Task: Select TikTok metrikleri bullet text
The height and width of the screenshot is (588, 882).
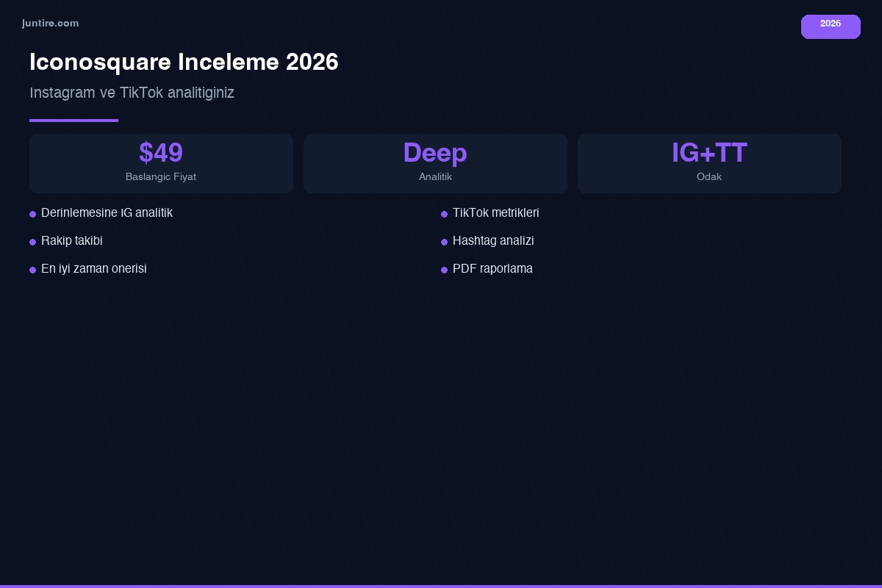Action: click(496, 212)
